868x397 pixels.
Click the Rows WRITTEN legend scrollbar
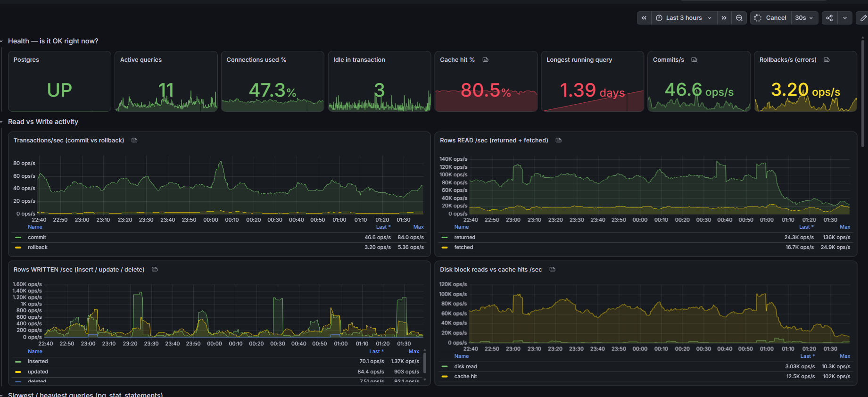point(425,362)
